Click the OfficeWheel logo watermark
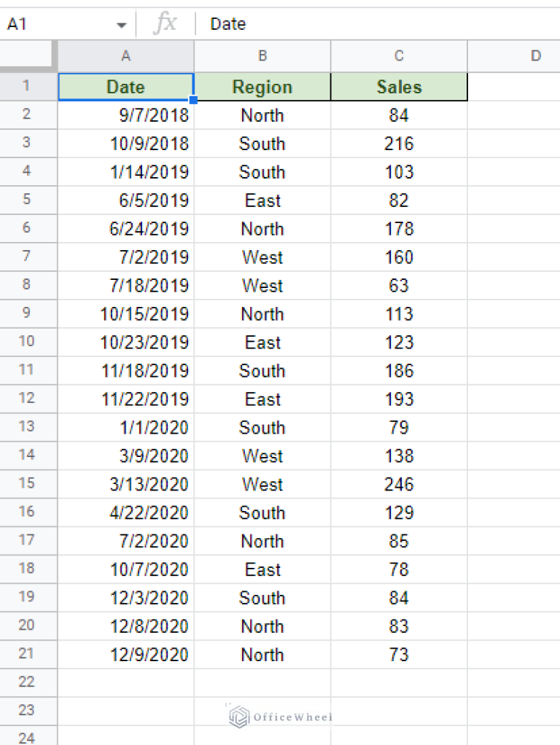The image size is (560, 745). click(x=281, y=717)
